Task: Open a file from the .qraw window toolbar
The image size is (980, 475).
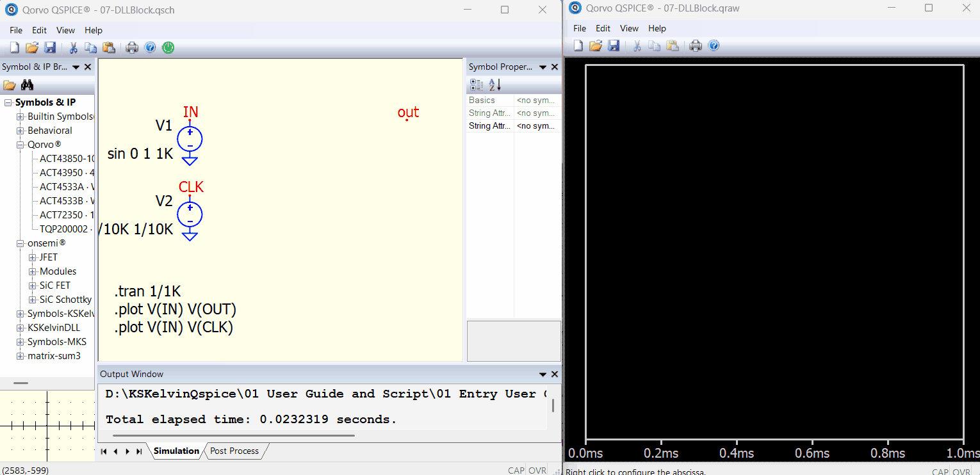Action: (x=596, y=45)
